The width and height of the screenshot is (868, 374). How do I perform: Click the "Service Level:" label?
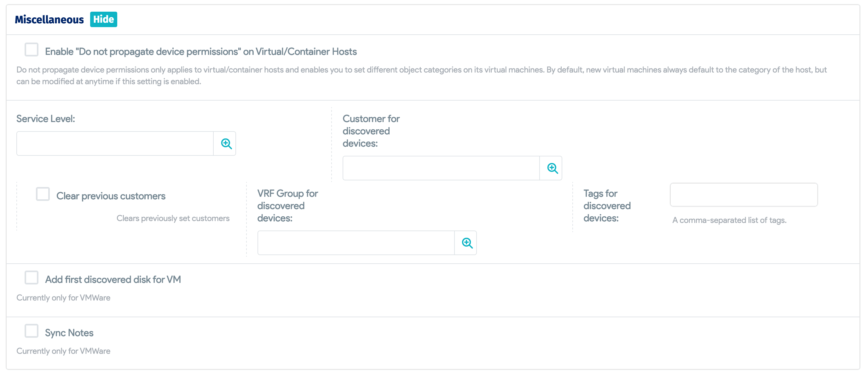(45, 119)
